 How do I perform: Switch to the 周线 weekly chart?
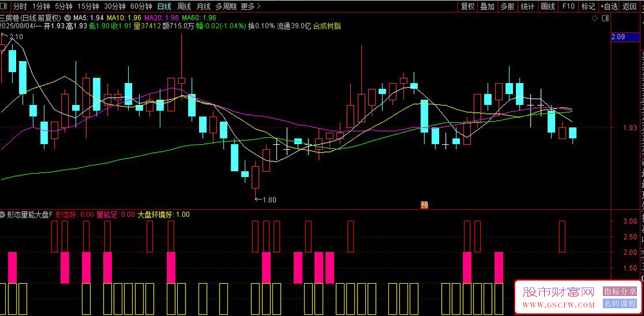(184, 6)
